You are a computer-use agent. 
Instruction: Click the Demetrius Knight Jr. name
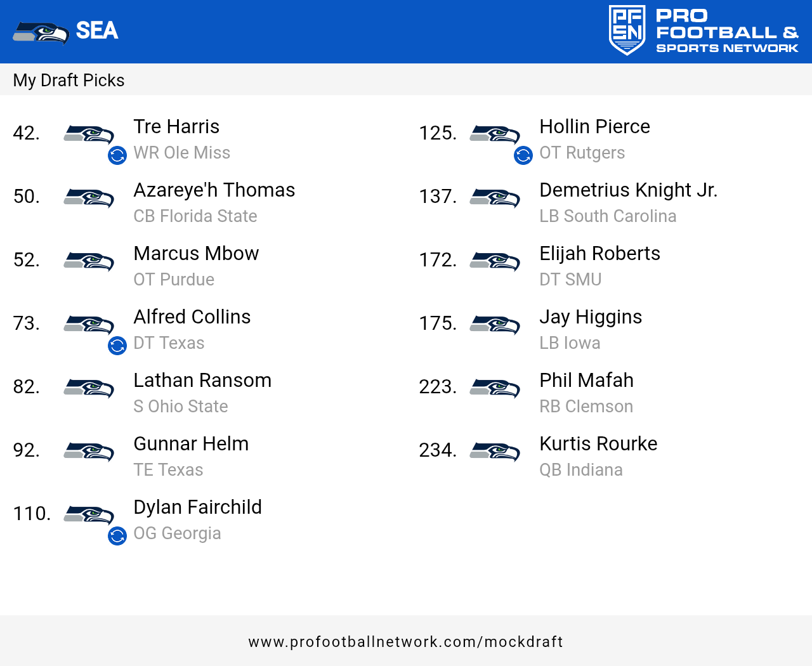point(628,190)
